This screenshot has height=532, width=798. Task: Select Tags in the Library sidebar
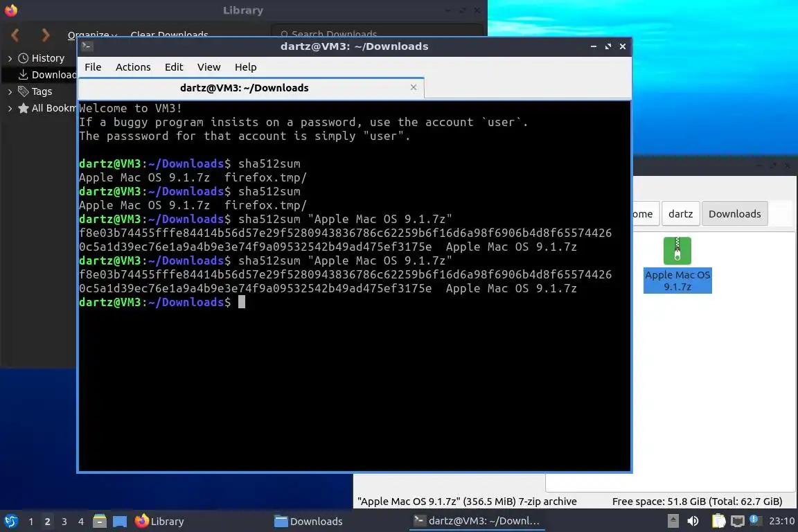point(42,91)
